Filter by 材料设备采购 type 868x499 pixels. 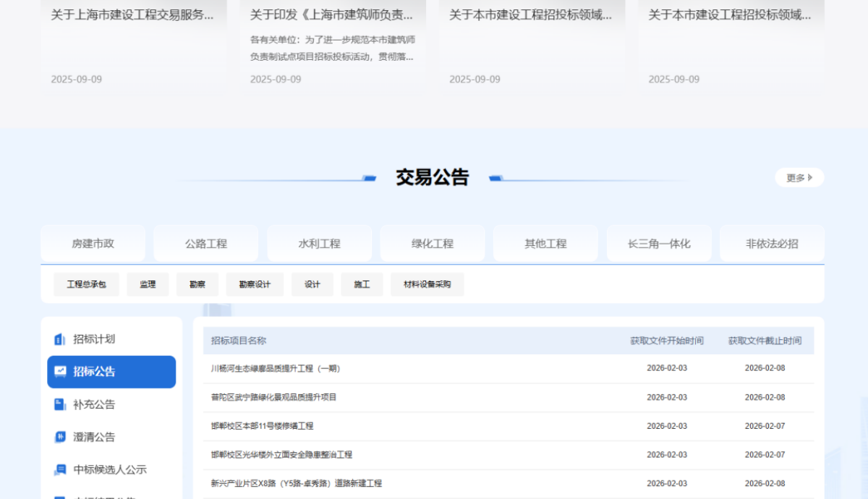pos(427,284)
